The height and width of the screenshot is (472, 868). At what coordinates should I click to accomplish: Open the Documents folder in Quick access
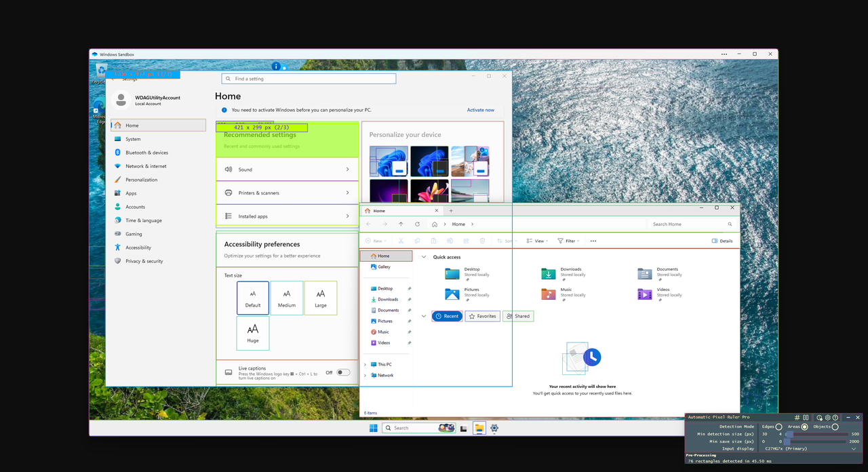(x=660, y=274)
